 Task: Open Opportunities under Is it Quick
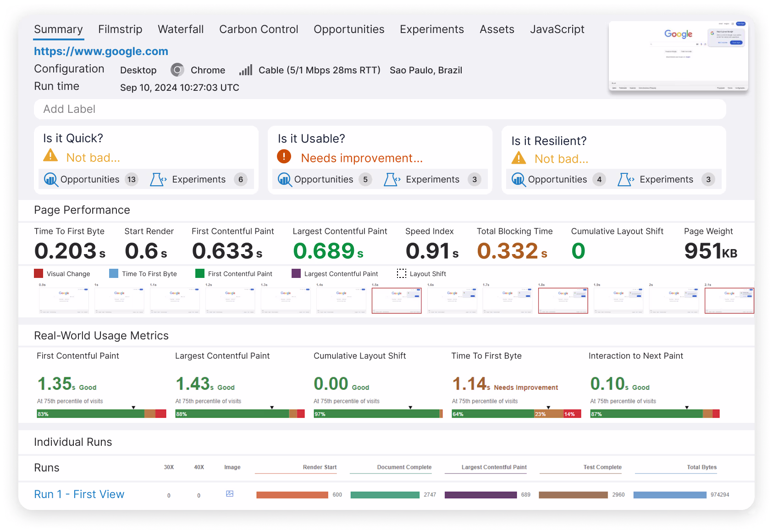click(90, 179)
